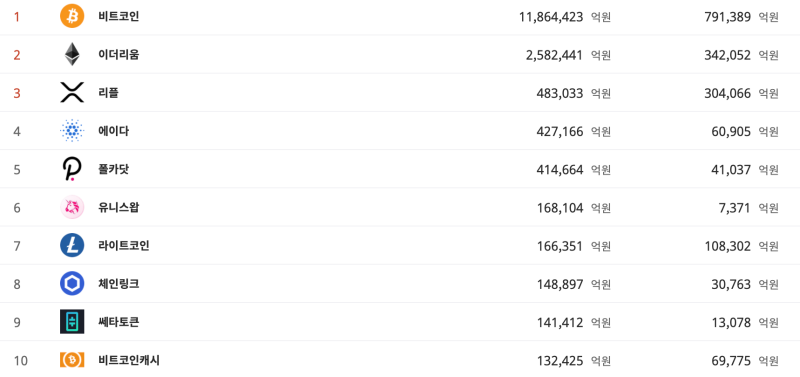Click the Chainlink hexagon icon
800x377 pixels.
(x=72, y=284)
